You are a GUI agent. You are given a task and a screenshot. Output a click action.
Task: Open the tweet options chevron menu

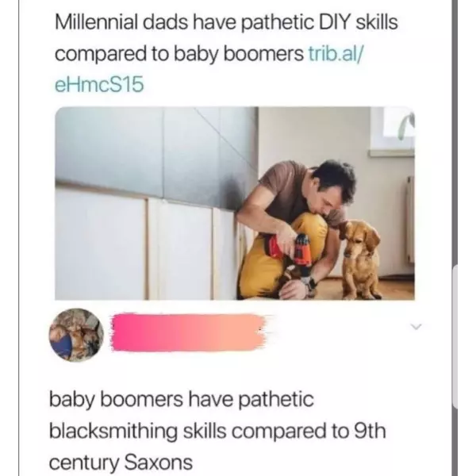[x=416, y=327]
